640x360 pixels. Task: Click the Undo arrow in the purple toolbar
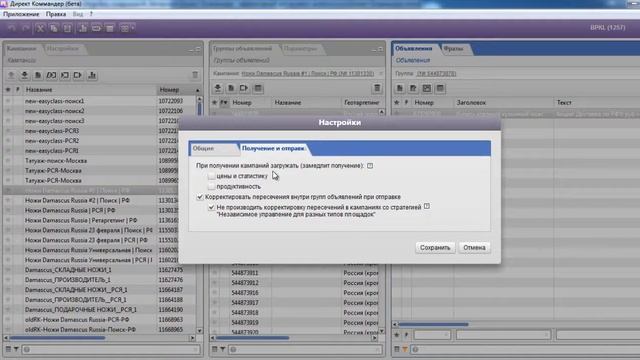(x=12, y=28)
